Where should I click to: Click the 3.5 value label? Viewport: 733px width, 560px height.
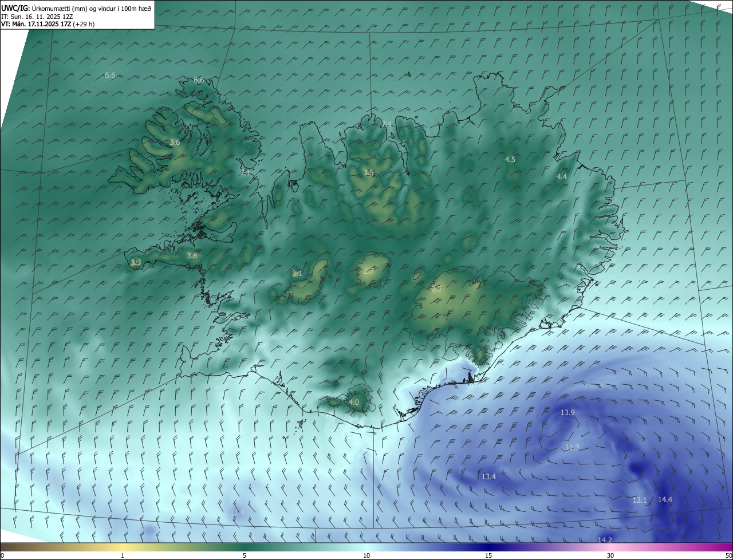point(369,172)
